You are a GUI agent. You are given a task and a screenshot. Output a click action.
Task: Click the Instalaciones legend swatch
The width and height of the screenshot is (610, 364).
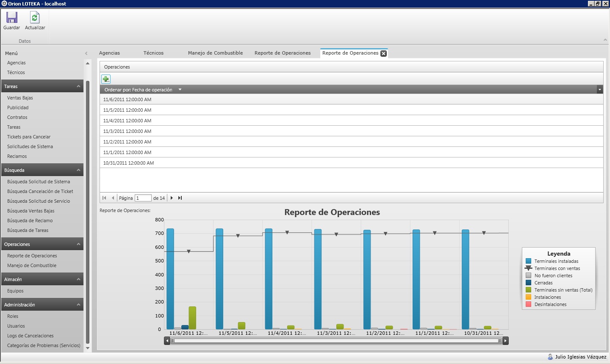coord(528,297)
